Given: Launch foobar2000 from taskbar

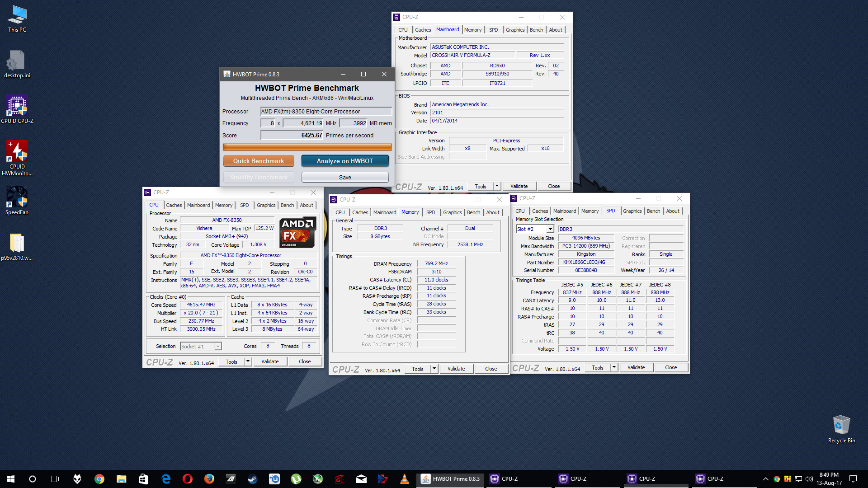Looking at the screenshot, I should point(77,479).
